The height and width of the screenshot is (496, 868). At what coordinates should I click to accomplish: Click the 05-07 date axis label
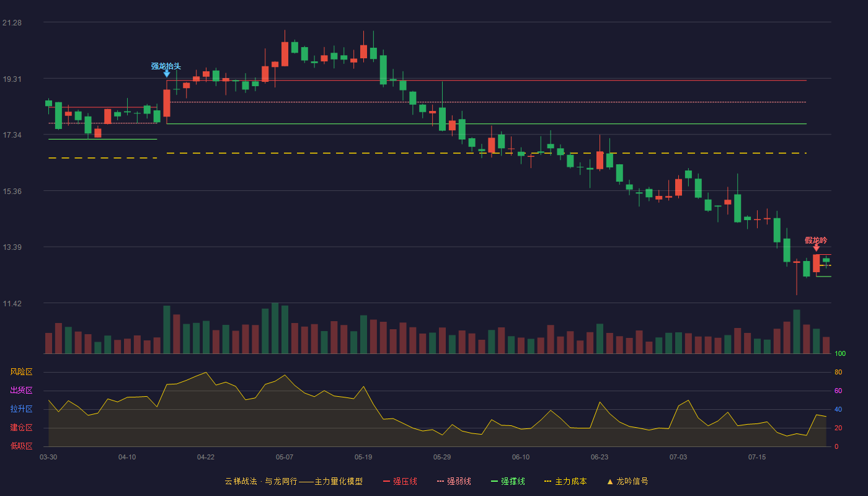285,457
